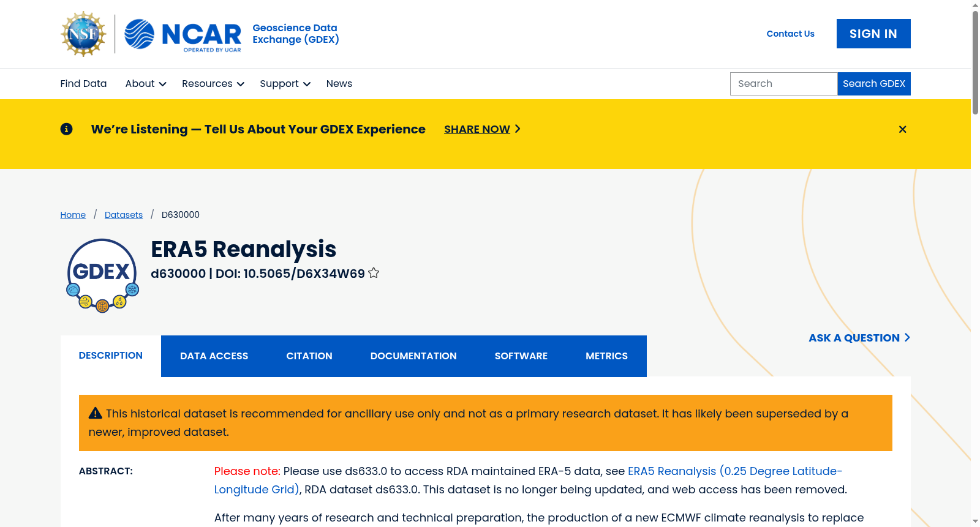Click the Sign In button
The height and width of the screenshot is (527, 980).
(x=873, y=34)
